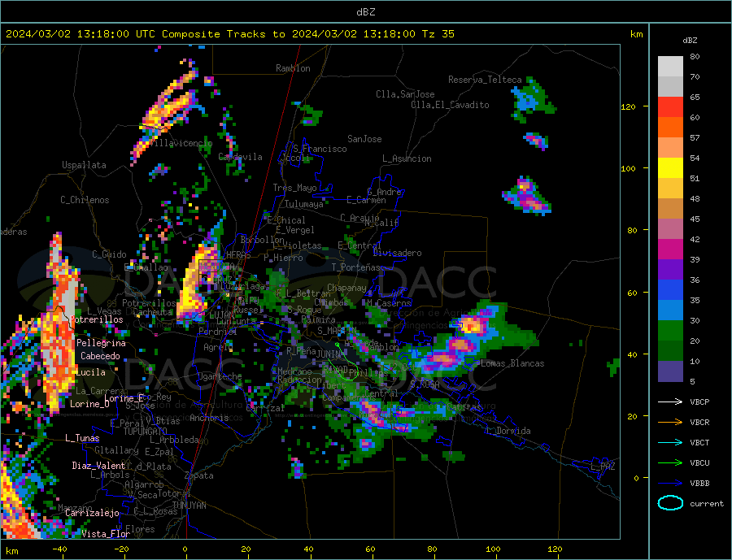Click the blue VBBB arrow in legend

tap(670, 483)
